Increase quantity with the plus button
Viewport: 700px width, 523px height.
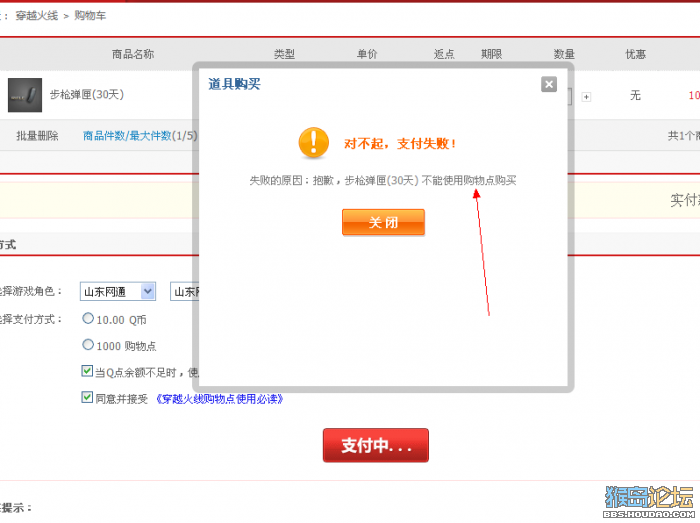click(x=586, y=97)
